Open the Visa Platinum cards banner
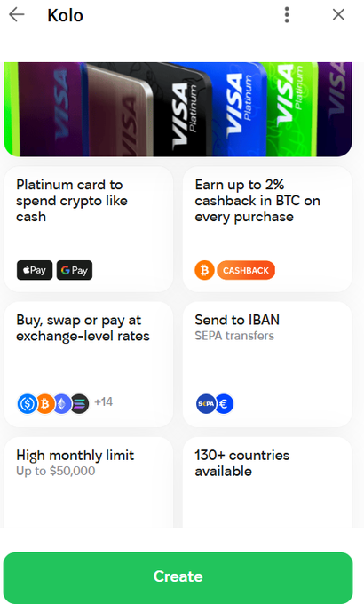This screenshot has height=604, width=364. pyautogui.click(x=178, y=109)
